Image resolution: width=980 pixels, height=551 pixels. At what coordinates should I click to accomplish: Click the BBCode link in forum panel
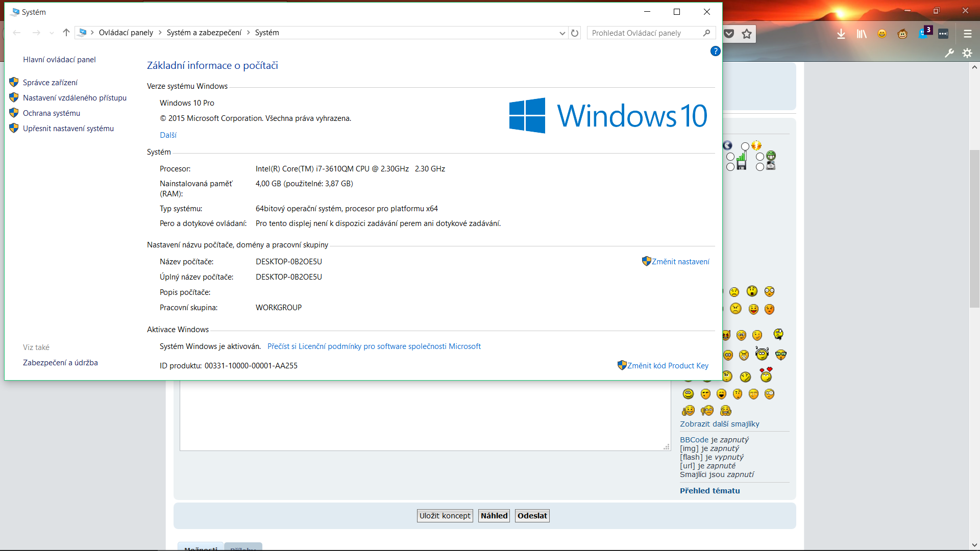(694, 440)
